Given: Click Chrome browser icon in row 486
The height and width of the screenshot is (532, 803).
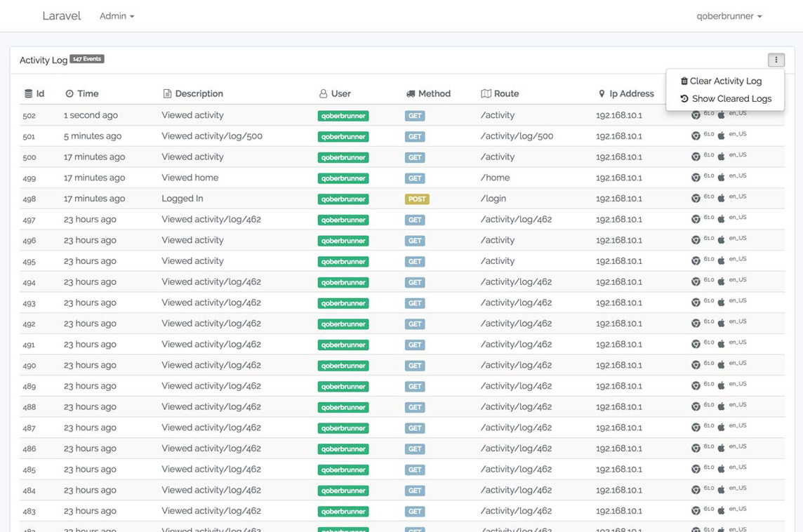Looking at the screenshot, I should (696, 448).
